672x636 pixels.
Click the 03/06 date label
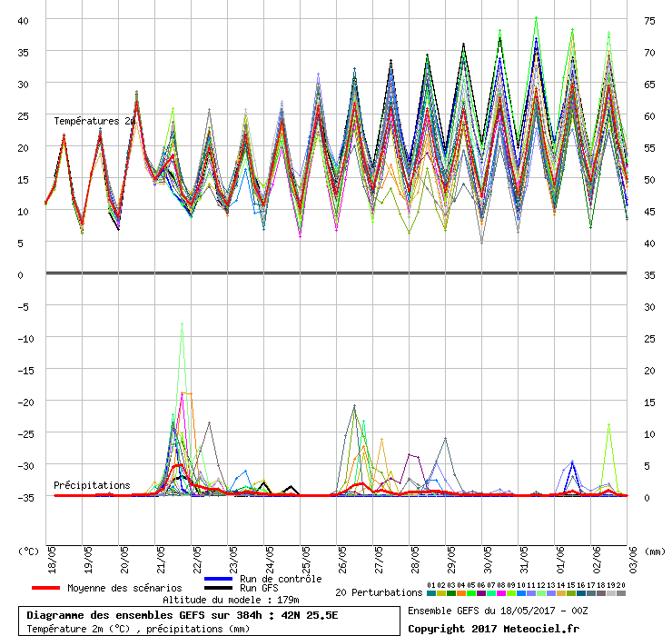pyautogui.click(x=633, y=560)
